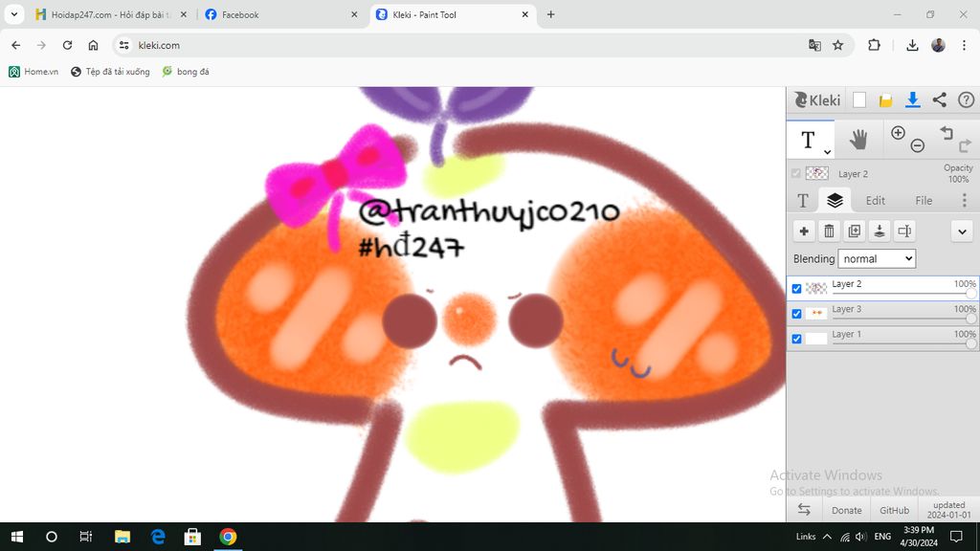Viewport: 980px width, 551px height.
Task: Show hidden system tray icons
Action: tap(827, 537)
